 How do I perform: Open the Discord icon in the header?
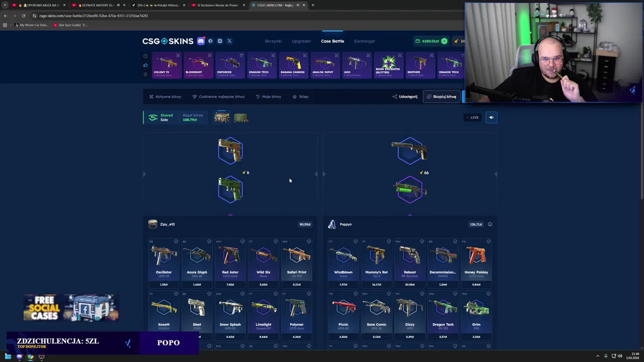(x=201, y=41)
